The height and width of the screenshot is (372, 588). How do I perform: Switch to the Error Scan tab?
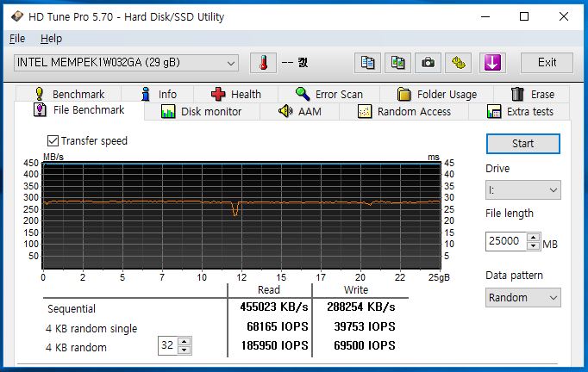[x=328, y=94]
